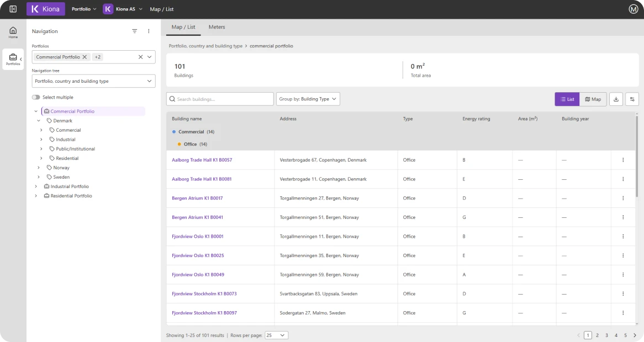The width and height of the screenshot is (644, 342).
Task: Click the Kiona AS organization logo
Action: click(x=108, y=9)
